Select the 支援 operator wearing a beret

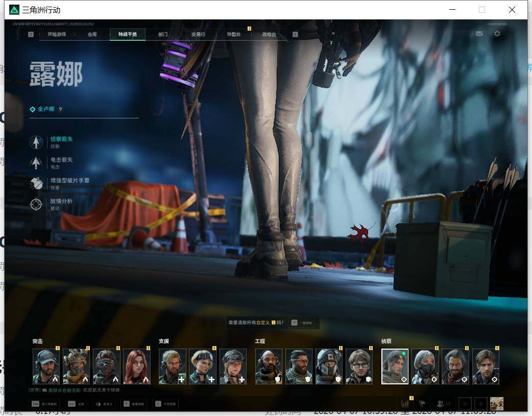[233, 366]
